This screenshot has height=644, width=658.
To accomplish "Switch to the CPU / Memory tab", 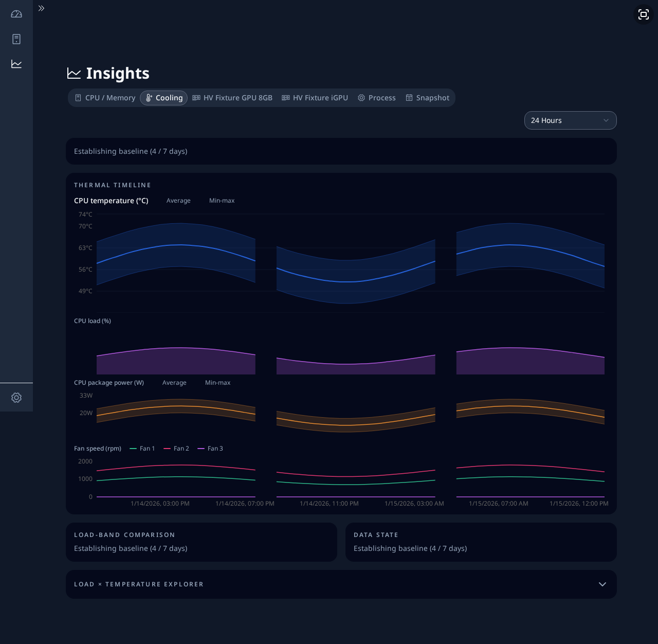I will point(105,98).
